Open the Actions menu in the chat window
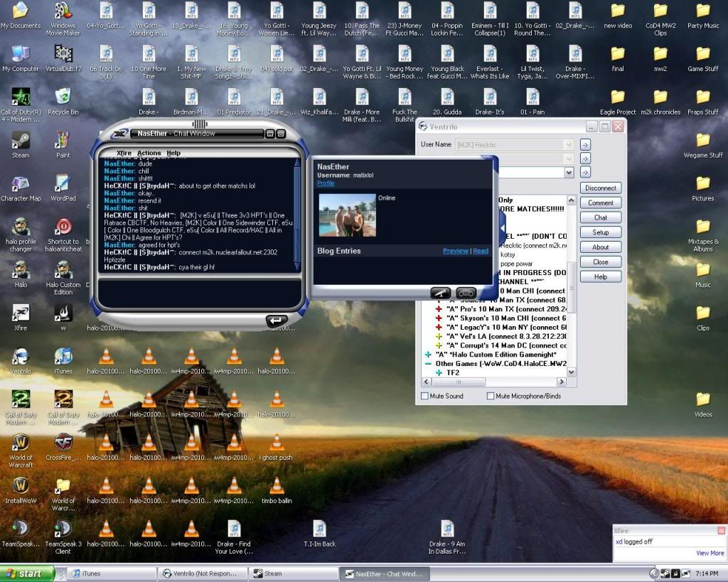The height and width of the screenshot is (582, 728). coord(149,152)
